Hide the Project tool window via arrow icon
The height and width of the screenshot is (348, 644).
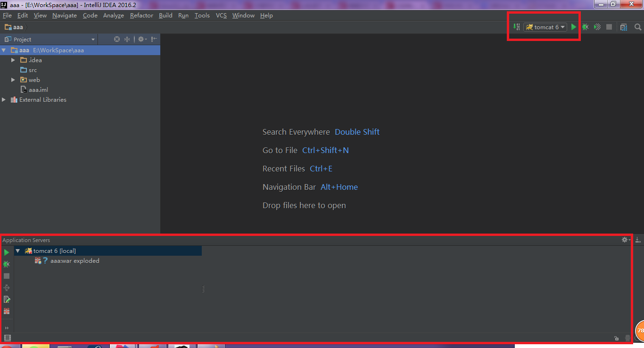[x=154, y=39]
